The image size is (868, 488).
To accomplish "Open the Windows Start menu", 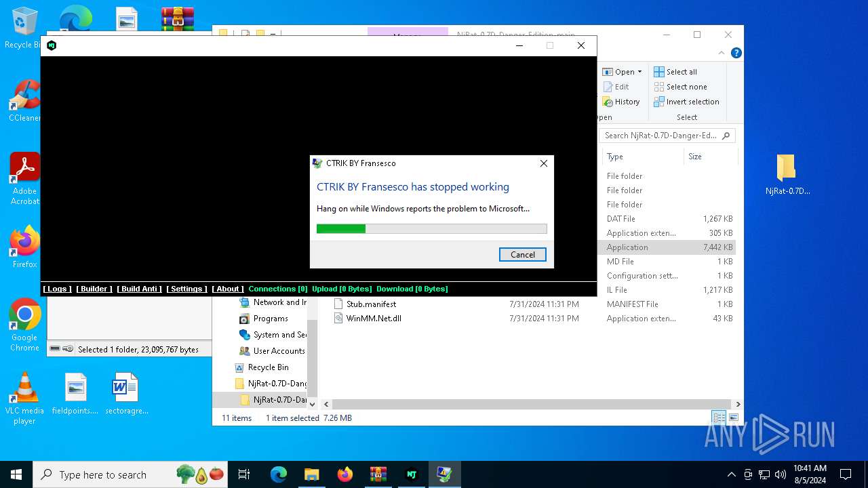I will point(16,474).
